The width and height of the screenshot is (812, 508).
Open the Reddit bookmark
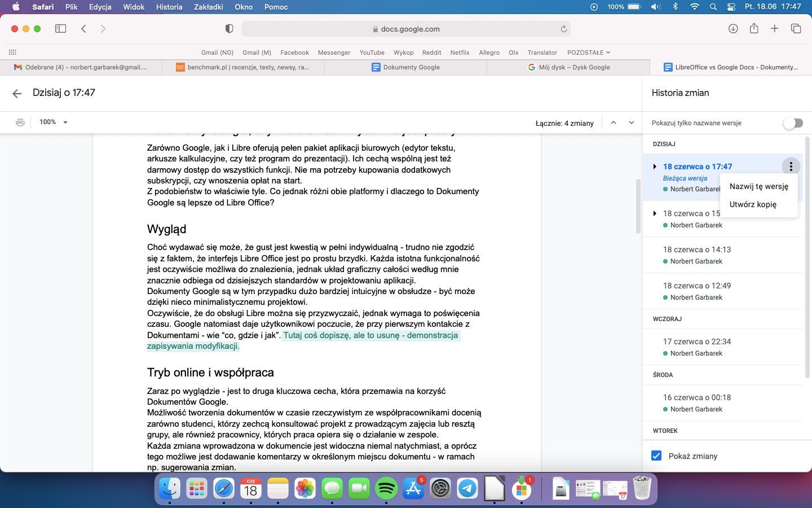[x=431, y=52]
